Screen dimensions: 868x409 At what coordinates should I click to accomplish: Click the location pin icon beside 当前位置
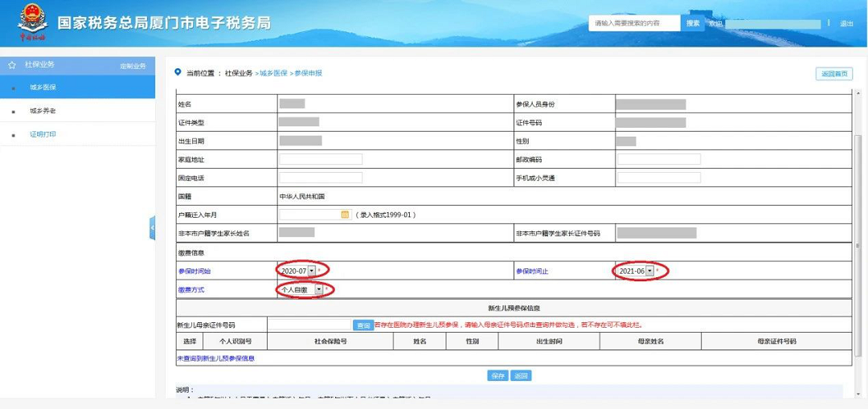pyautogui.click(x=178, y=72)
